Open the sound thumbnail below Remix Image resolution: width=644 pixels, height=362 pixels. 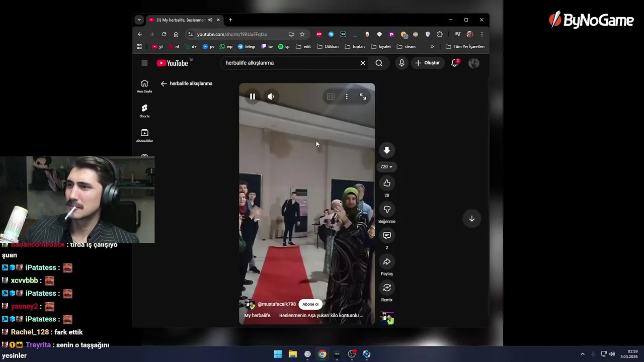(x=387, y=318)
